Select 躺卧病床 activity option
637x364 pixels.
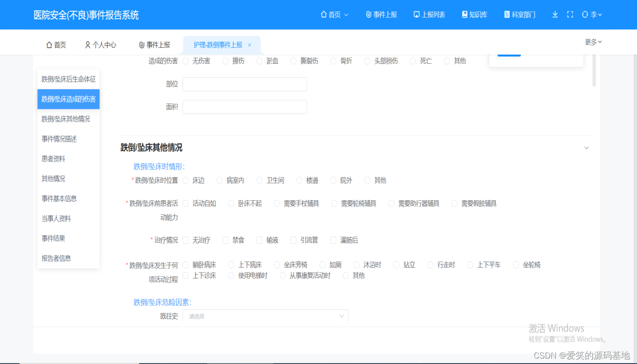pyautogui.click(x=186, y=265)
